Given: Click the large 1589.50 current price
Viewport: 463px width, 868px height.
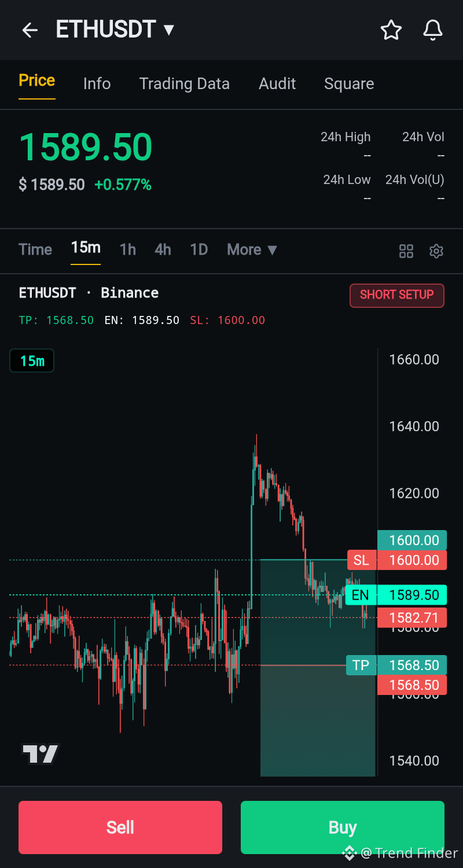Looking at the screenshot, I should coord(86,147).
